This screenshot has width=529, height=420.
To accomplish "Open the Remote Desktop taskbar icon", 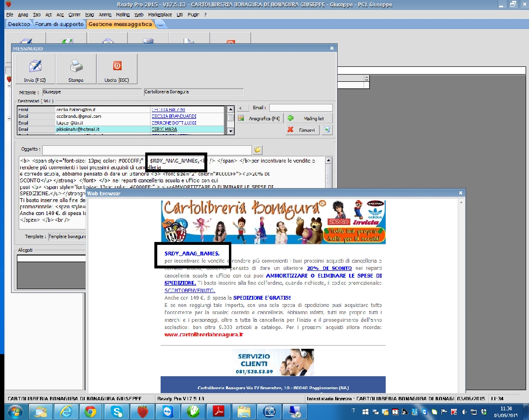I will coord(295,411).
